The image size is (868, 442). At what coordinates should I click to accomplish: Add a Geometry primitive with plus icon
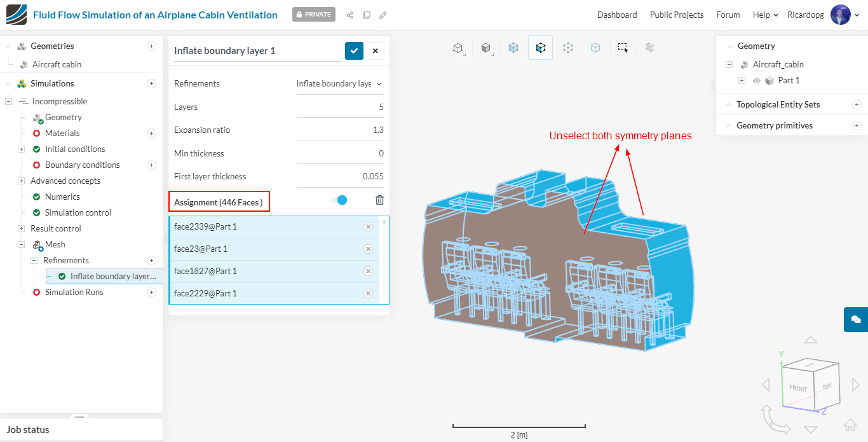coord(857,125)
